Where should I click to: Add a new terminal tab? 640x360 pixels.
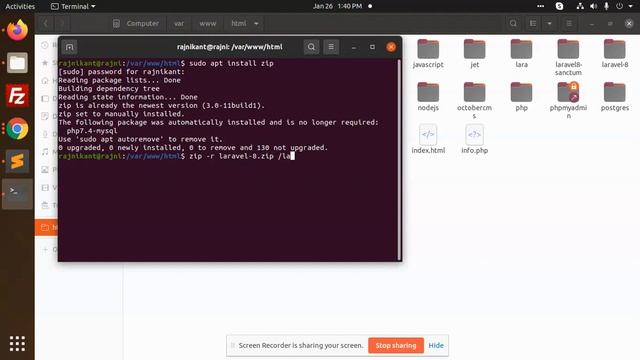tap(69, 47)
